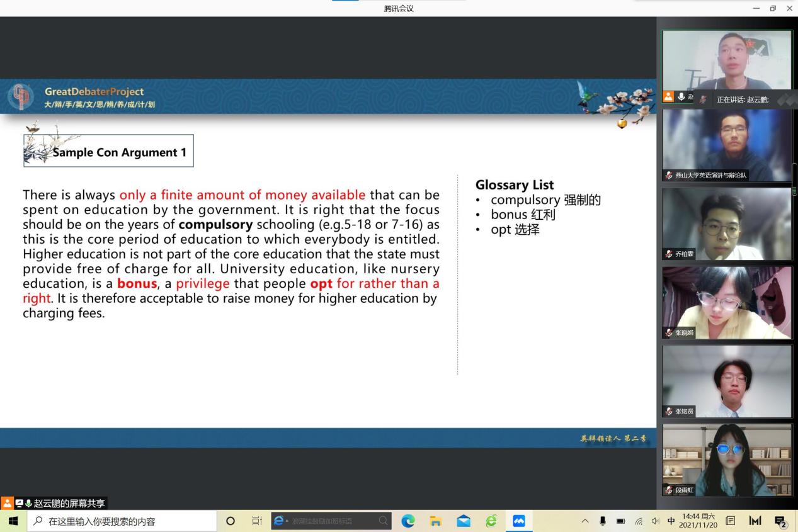Select the 乔柏霖 participant video
Viewport: 798px width, 532px height.
(x=727, y=224)
